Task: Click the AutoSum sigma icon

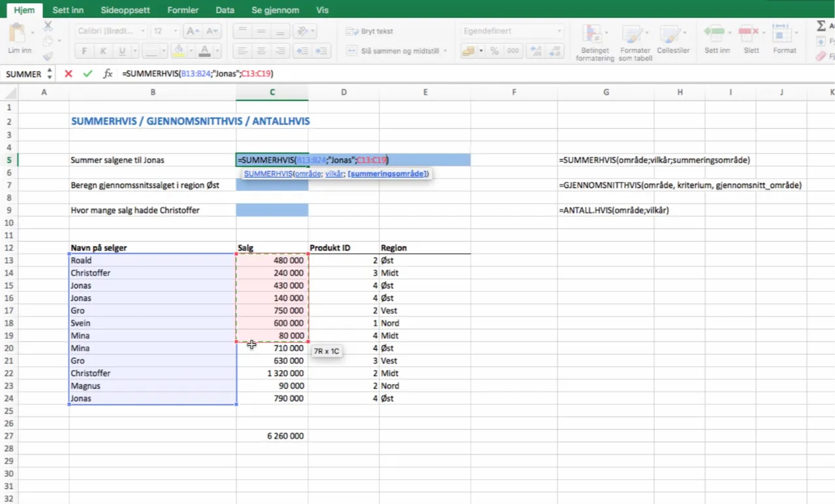Action: tap(821, 26)
